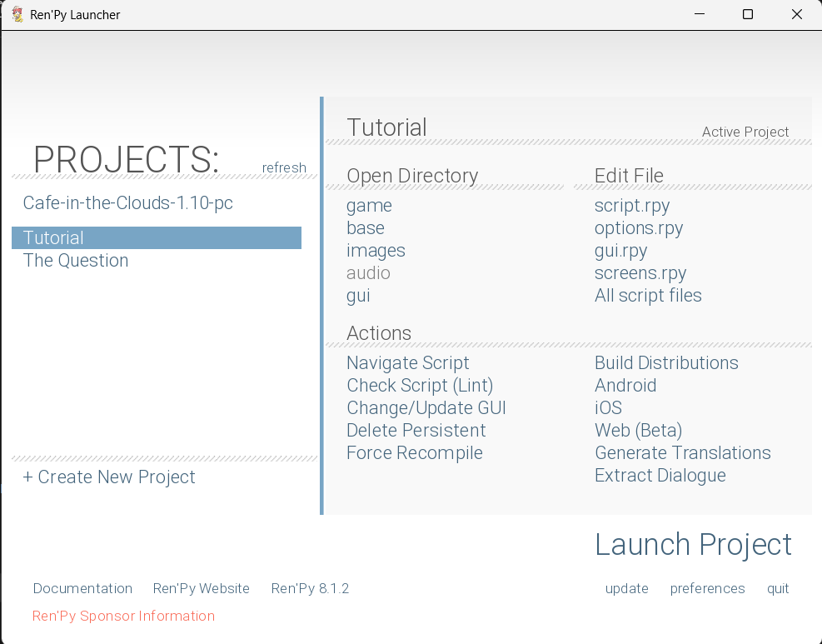The width and height of the screenshot is (822, 644).
Task: Open the Web (Beta) option
Action: point(639,431)
